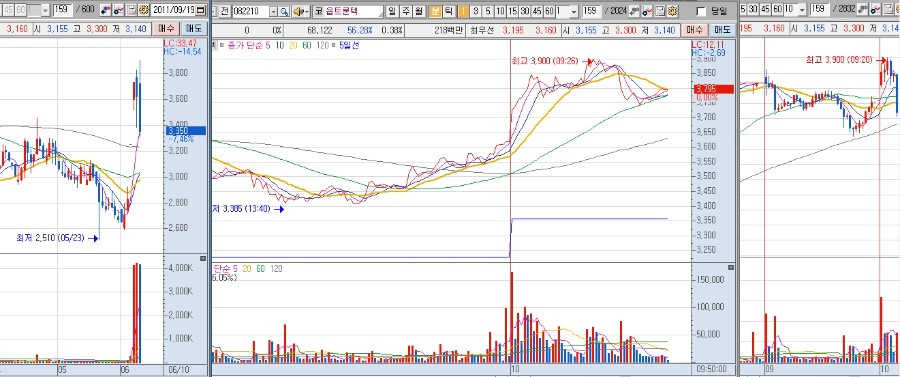
Task: Open chart settings gear in middle panel
Action: click(672, 11)
